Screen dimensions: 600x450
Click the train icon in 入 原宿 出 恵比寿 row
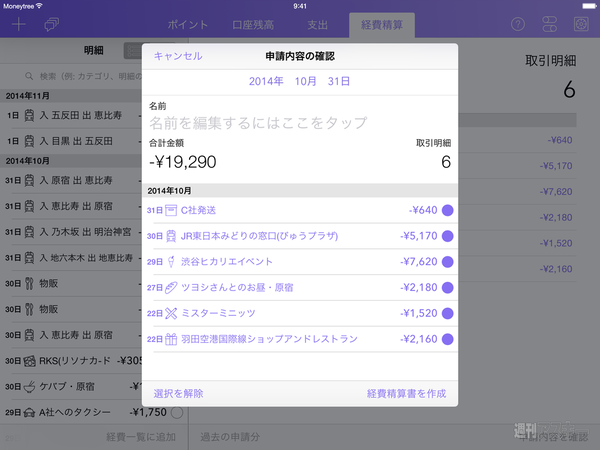tap(29, 180)
